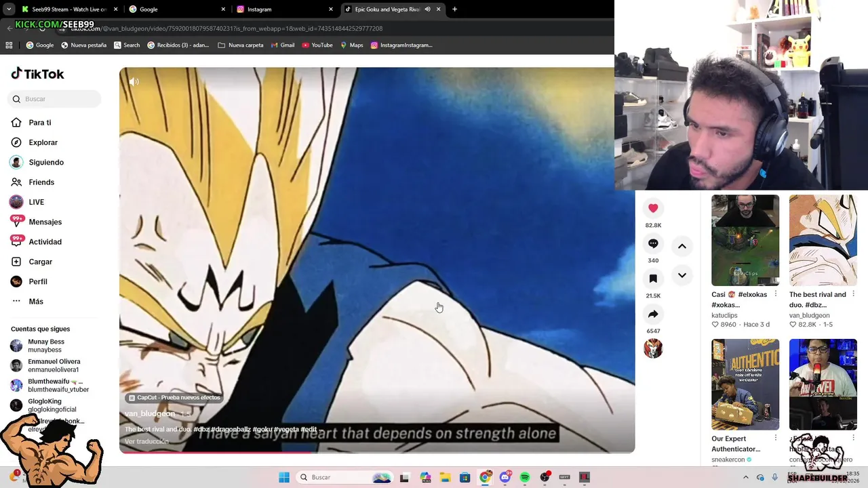Click the van_bludgeon username on the video
The width and height of the screenshot is (868, 488).
(x=150, y=413)
